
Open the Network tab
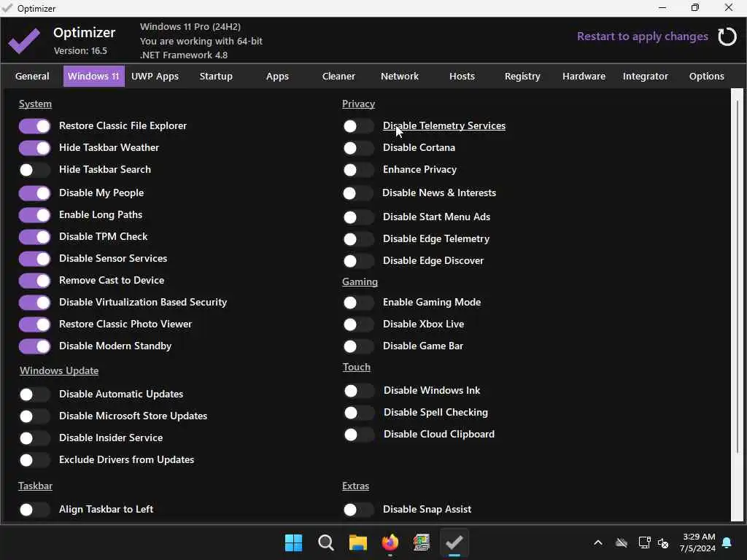[400, 76]
